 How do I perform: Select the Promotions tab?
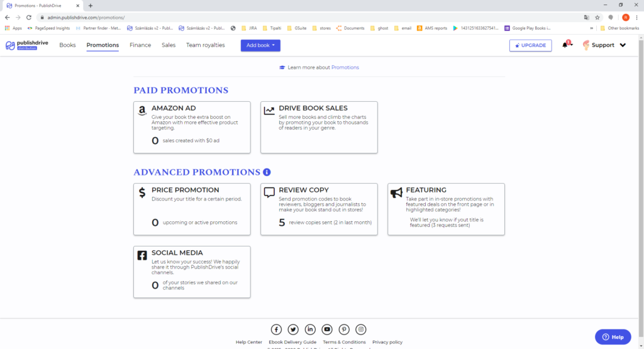[x=103, y=45]
